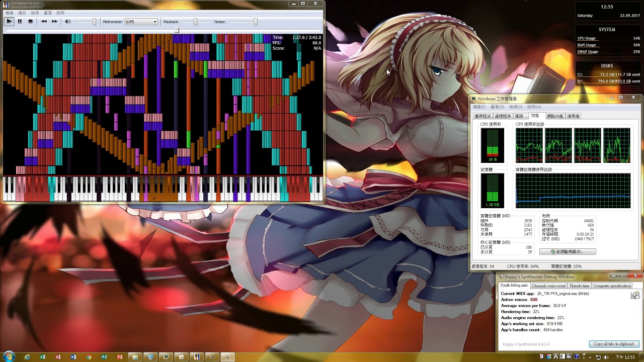The image size is (644, 362).
Task: Pause the MIDI playback
Action: point(20,22)
